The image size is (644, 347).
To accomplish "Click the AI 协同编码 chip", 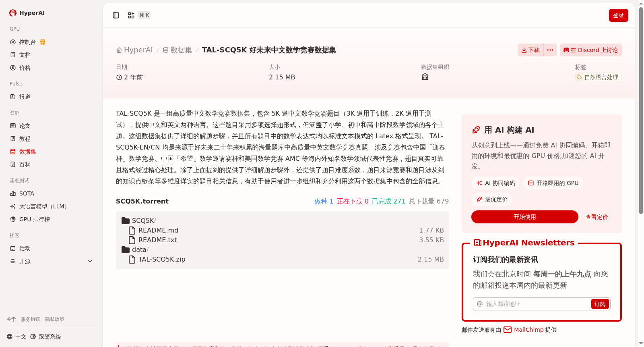I will tap(495, 183).
